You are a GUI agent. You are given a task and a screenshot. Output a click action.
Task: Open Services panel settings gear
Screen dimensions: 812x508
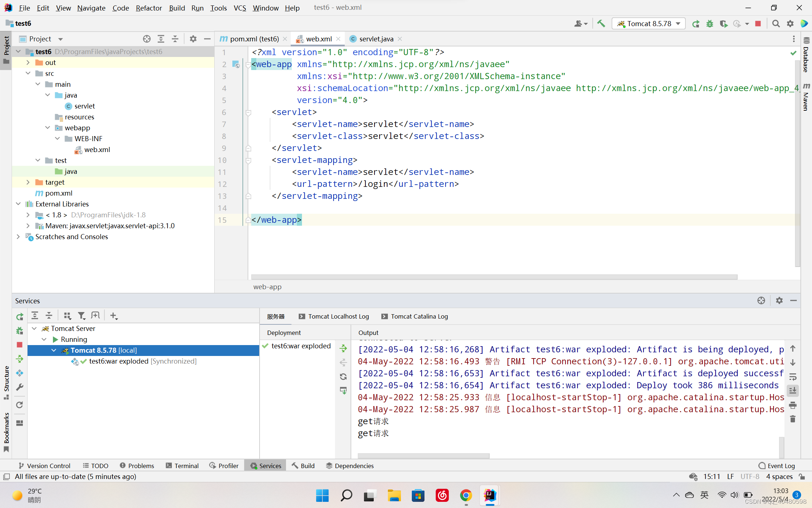[x=779, y=300]
